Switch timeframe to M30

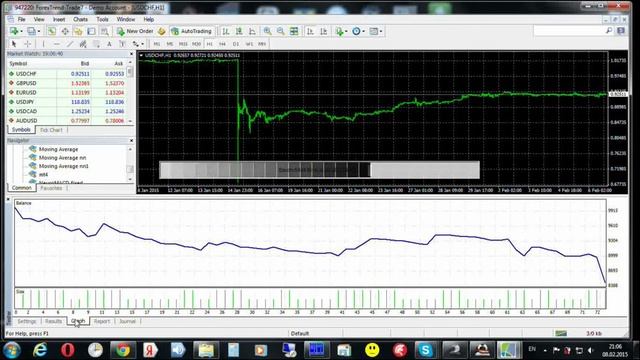[196, 44]
